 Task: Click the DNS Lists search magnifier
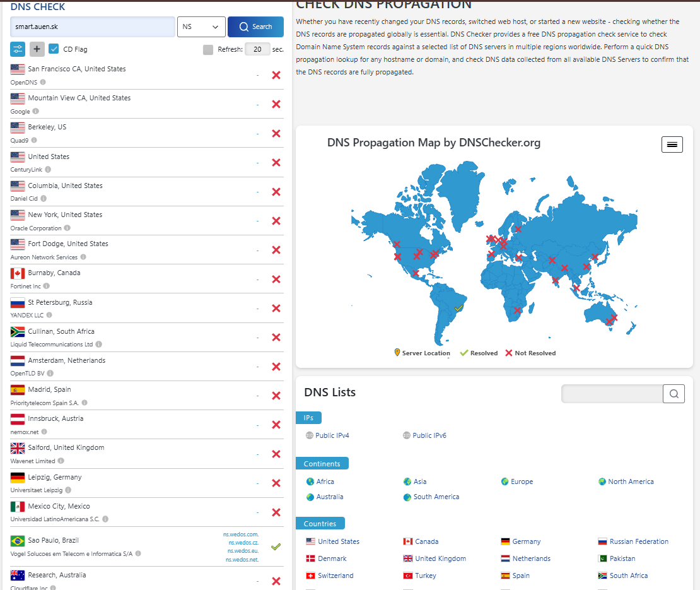click(x=674, y=394)
